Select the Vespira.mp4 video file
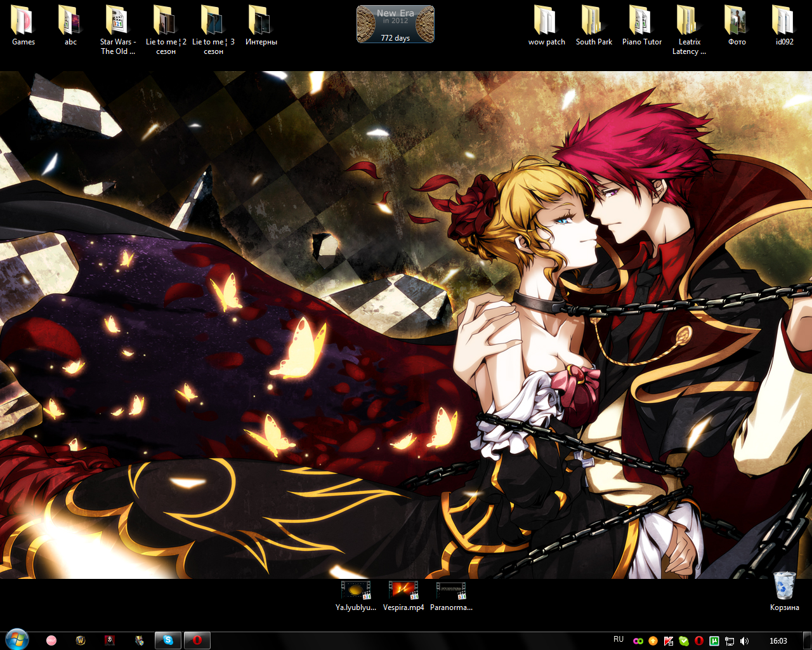 click(x=403, y=596)
